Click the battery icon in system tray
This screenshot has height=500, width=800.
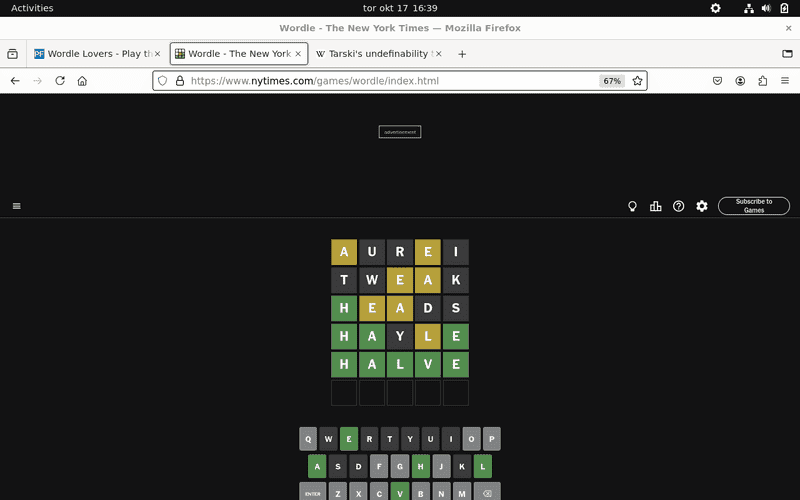(x=784, y=8)
